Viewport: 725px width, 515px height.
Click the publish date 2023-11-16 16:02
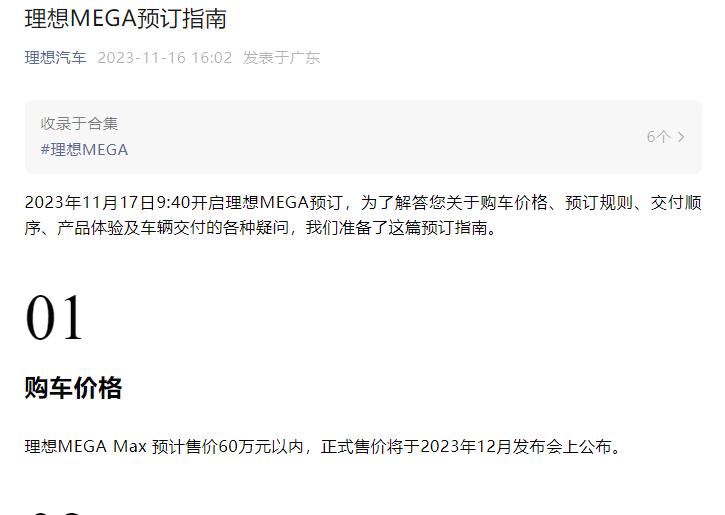click(165, 58)
